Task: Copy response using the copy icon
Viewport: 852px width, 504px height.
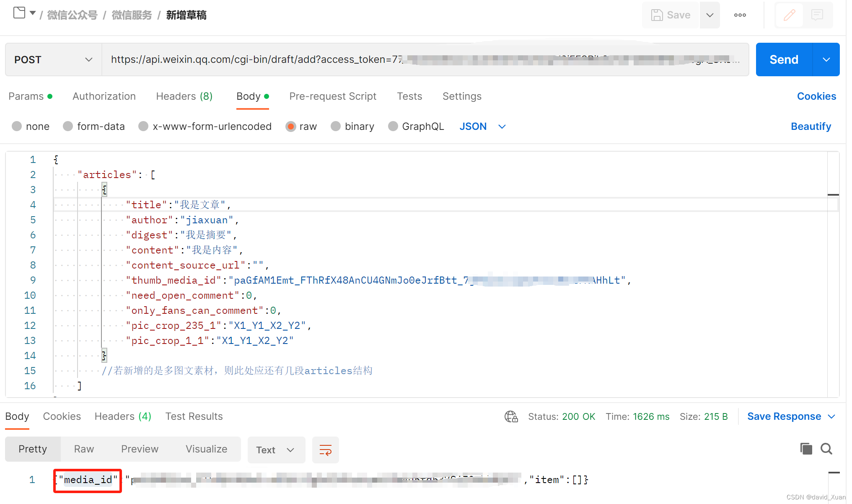Action: pos(805,449)
